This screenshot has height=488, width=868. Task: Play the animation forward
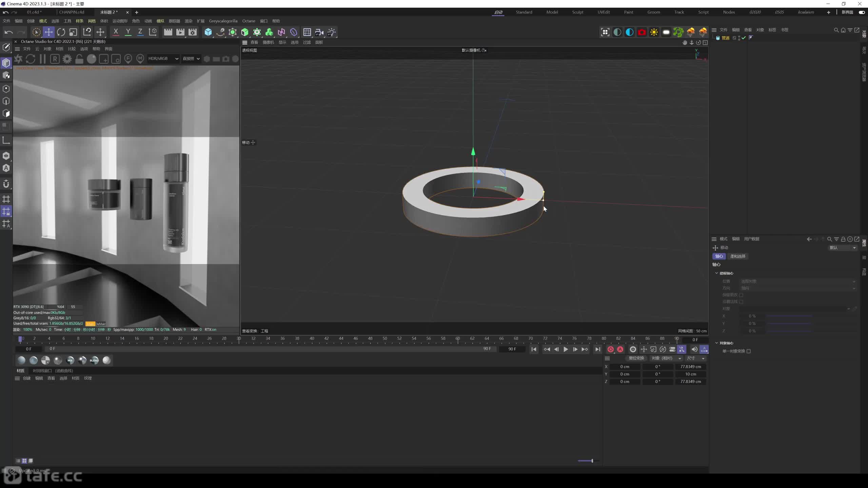[x=566, y=349]
